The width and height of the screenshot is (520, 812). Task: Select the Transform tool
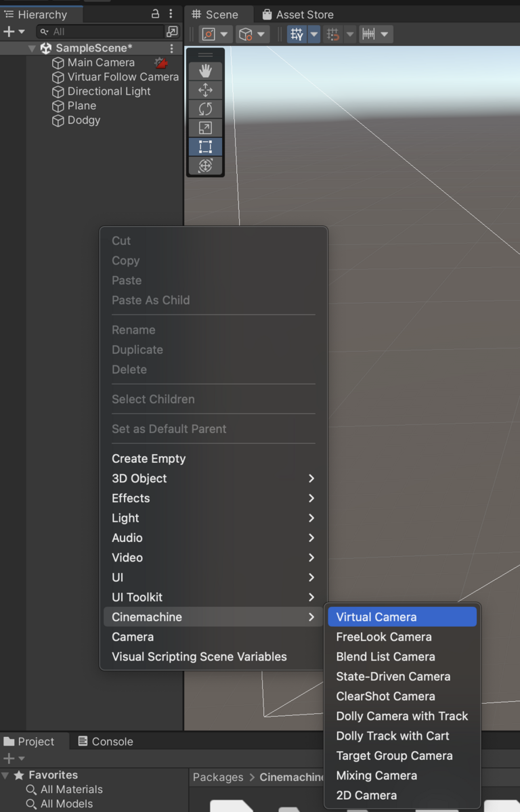click(x=205, y=166)
